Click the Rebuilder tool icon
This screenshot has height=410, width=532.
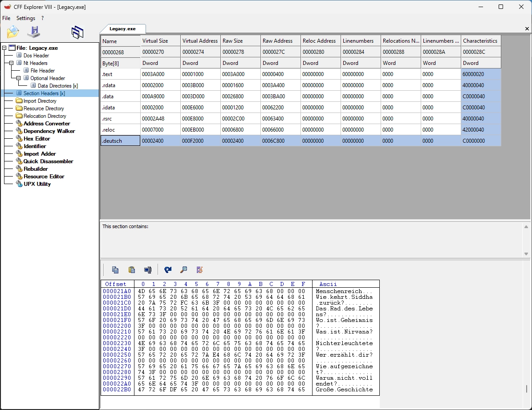coord(19,169)
